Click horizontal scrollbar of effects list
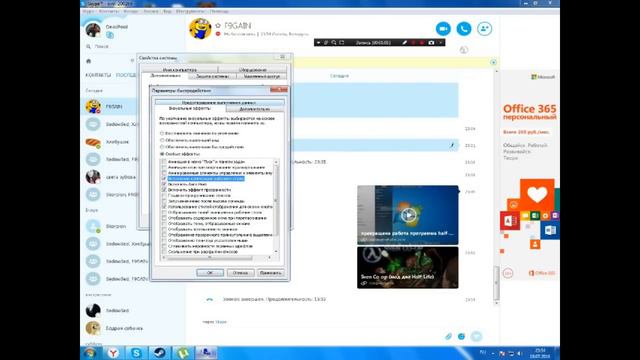 pyautogui.click(x=211, y=258)
